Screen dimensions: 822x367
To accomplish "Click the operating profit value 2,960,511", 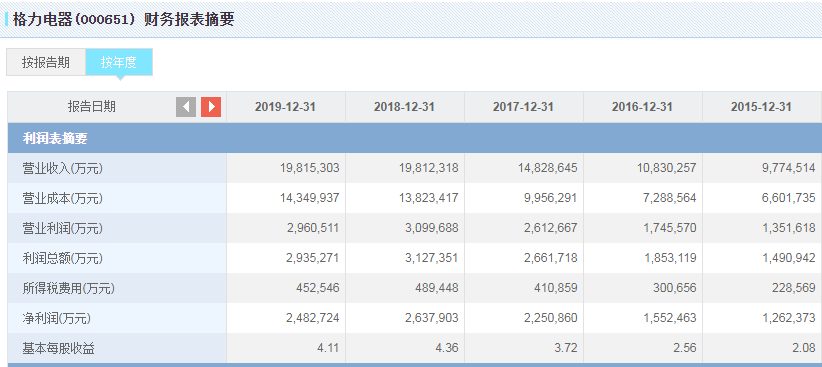I will click(x=312, y=228).
